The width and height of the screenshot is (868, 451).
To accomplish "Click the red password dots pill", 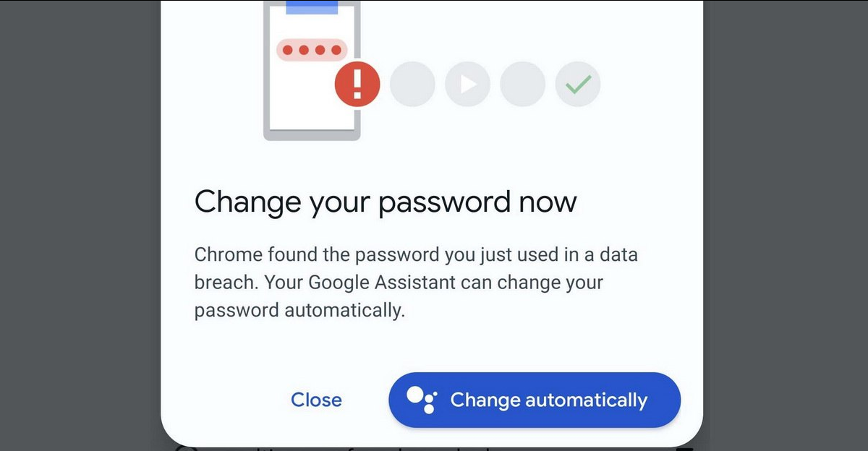I will pyautogui.click(x=312, y=50).
